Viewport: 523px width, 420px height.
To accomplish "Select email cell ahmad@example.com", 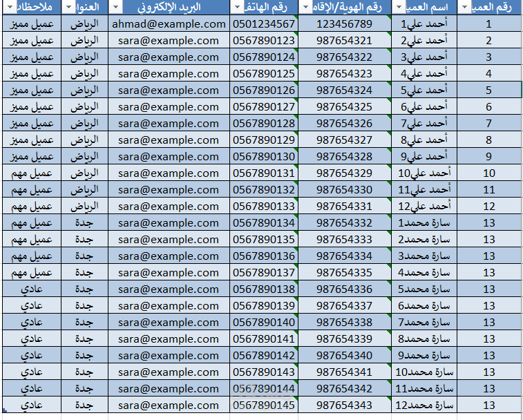I will tap(169, 24).
